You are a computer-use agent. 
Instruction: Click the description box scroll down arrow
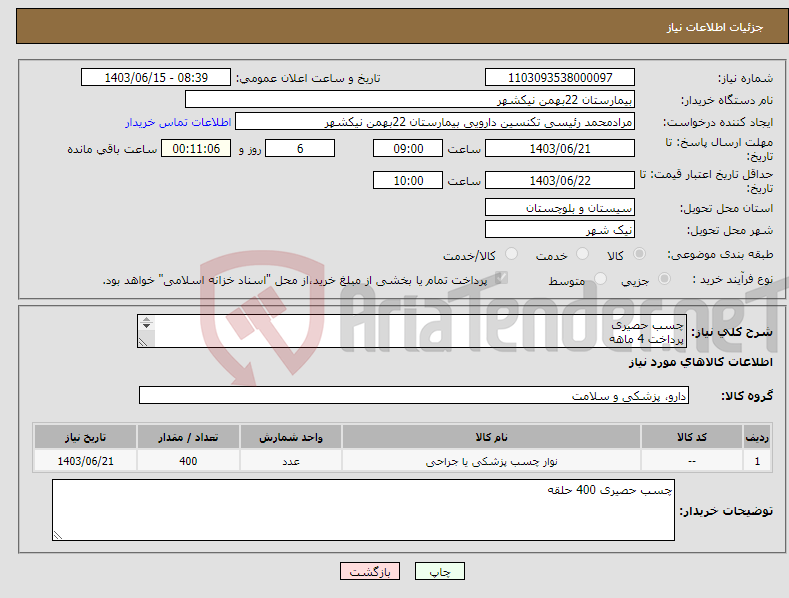146,326
